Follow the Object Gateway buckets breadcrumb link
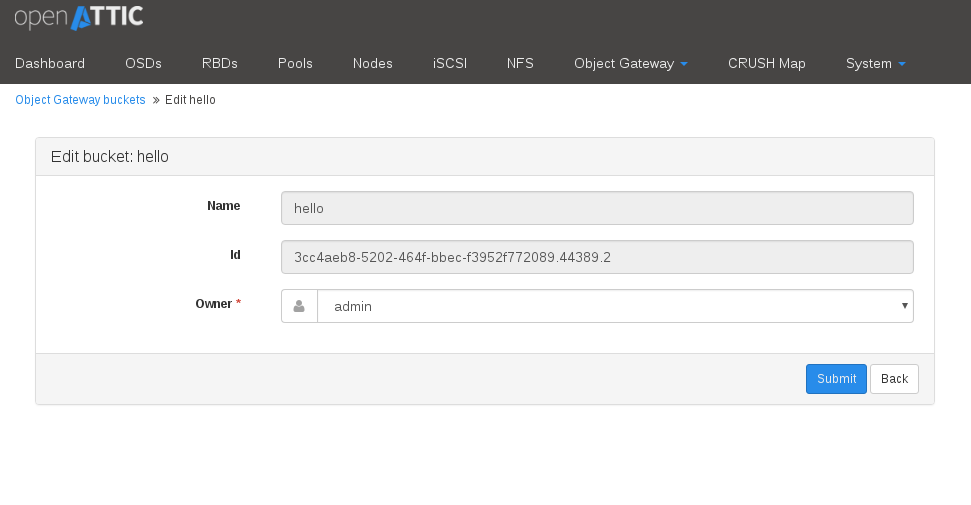Screen dimensions: 971x505 80,100
